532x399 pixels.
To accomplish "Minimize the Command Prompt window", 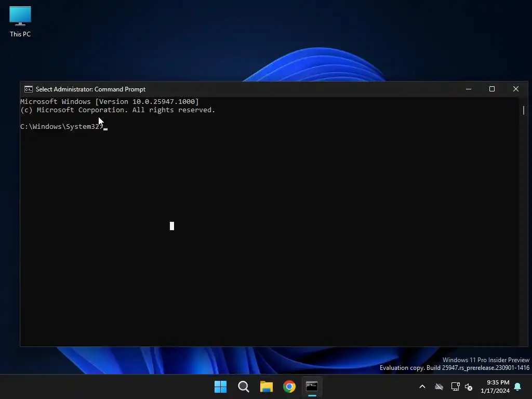I will 469,89.
